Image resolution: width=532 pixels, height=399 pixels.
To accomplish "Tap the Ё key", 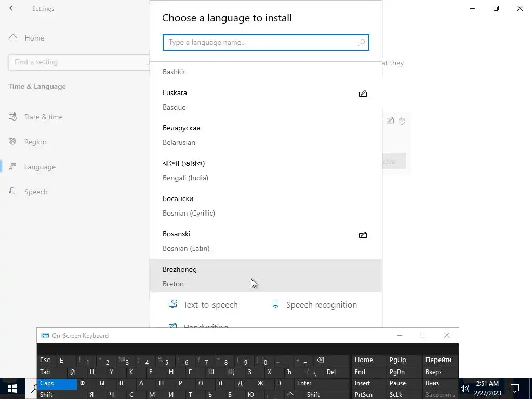I will pos(66,360).
